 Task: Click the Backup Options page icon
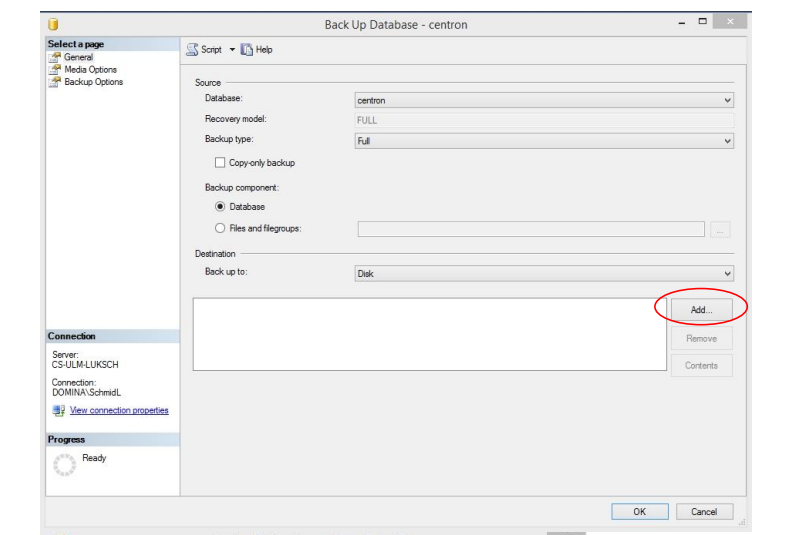tap(55, 82)
